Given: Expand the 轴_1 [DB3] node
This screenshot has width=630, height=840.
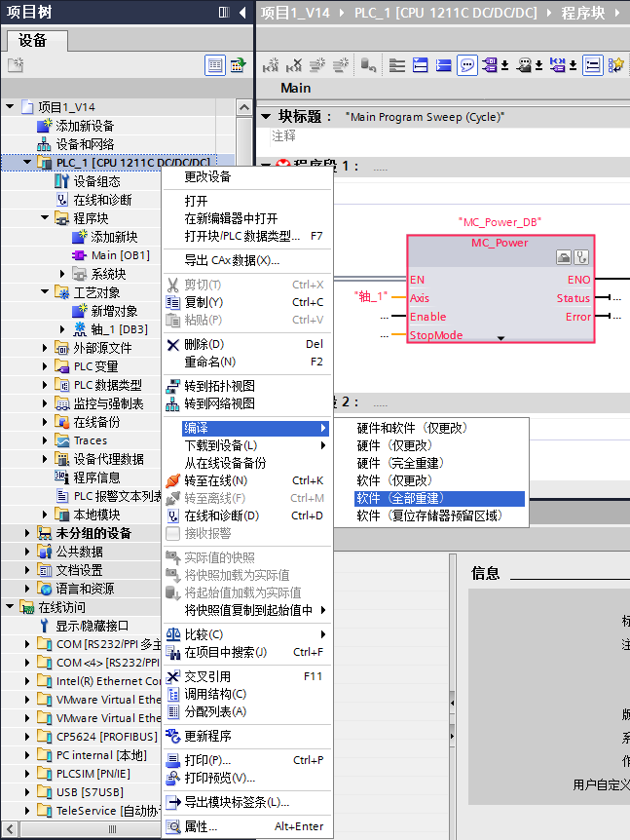Looking at the screenshot, I should pyautogui.click(x=62, y=329).
